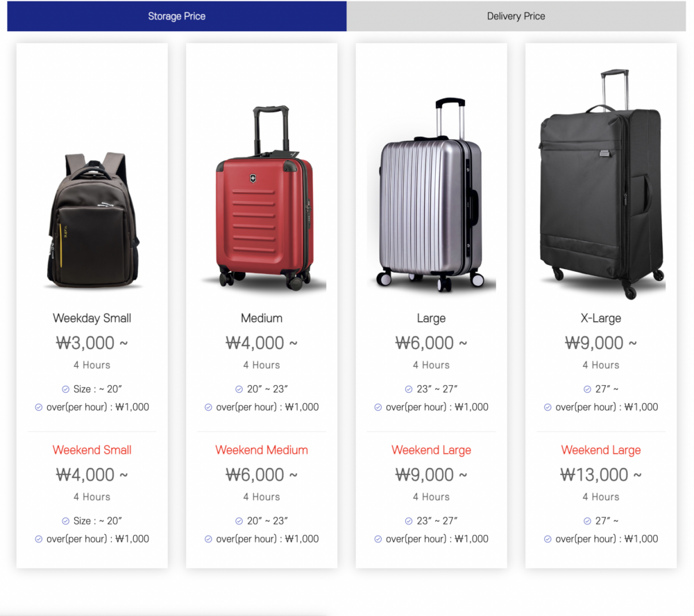
Task: Click the red Weekend Medium heading
Action: (262, 450)
